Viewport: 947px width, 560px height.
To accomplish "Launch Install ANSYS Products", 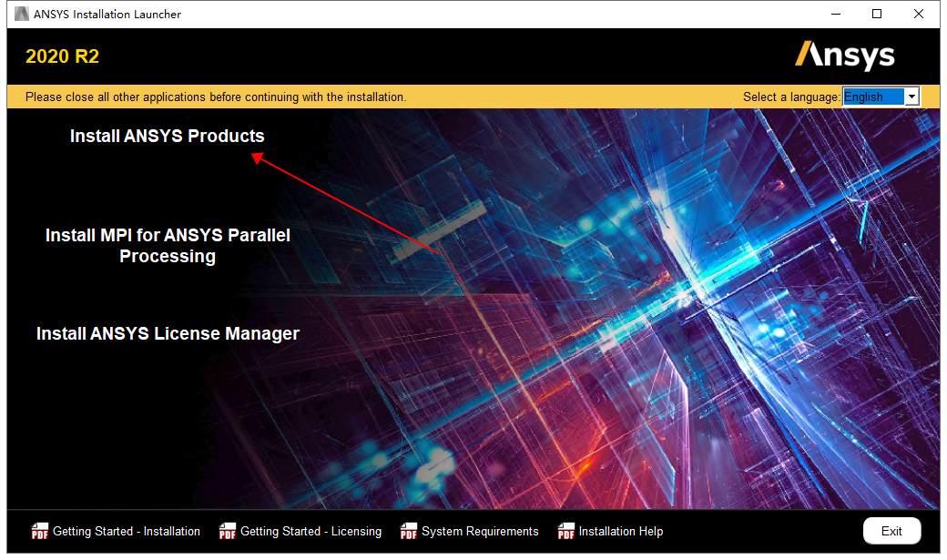I will pyautogui.click(x=167, y=136).
